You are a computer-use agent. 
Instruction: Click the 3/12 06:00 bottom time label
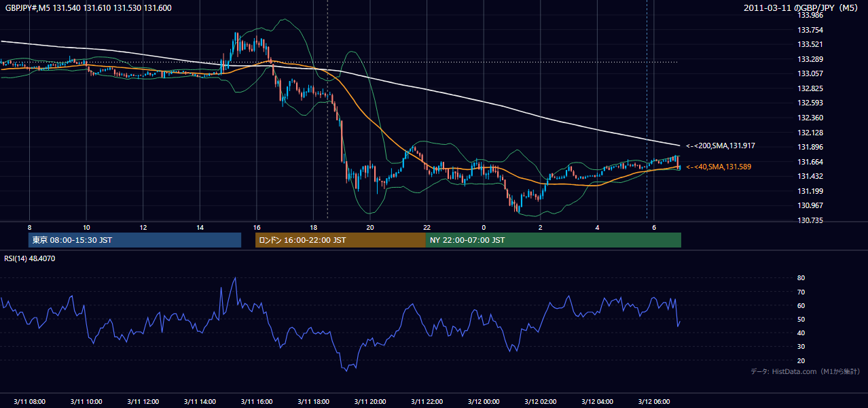(654, 401)
